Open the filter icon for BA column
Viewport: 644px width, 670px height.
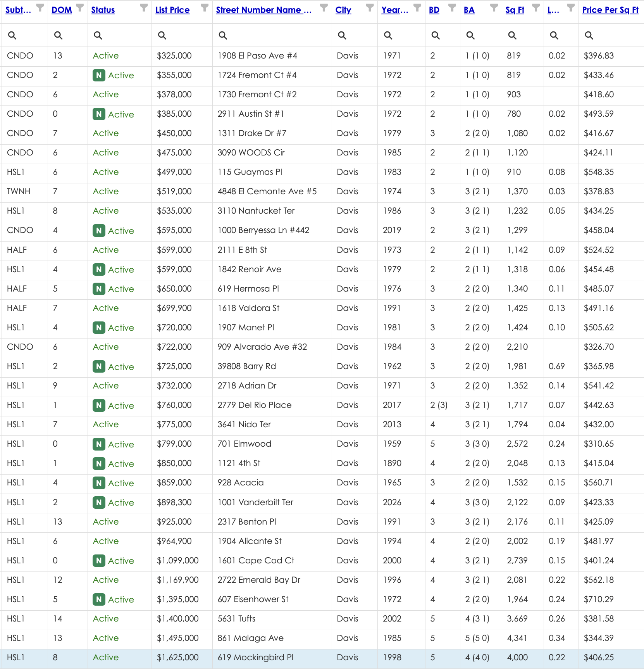[x=494, y=7]
